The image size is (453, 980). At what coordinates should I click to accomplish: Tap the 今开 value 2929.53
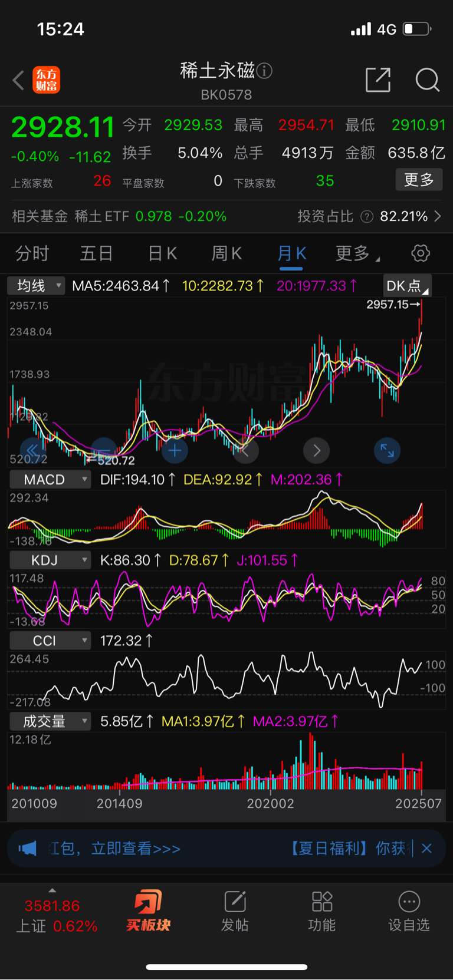(193, 125)
